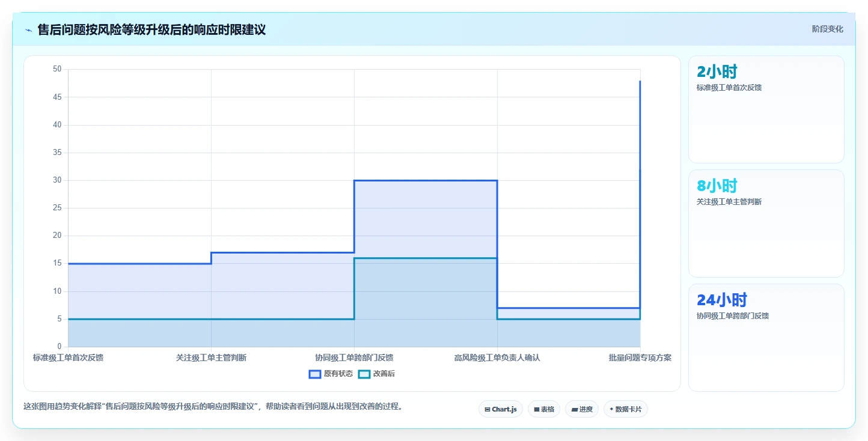868x441 pixels.
Task: Click the y-axis value 5
Action: point(60,319)
